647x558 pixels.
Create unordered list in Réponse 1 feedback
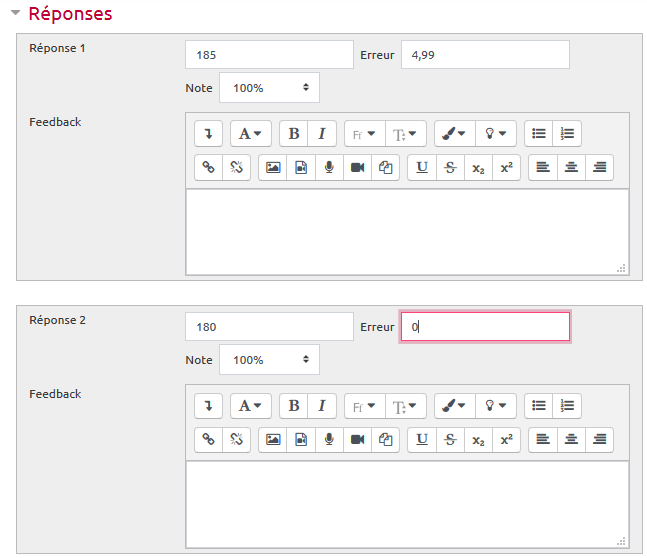coord(538,133)
